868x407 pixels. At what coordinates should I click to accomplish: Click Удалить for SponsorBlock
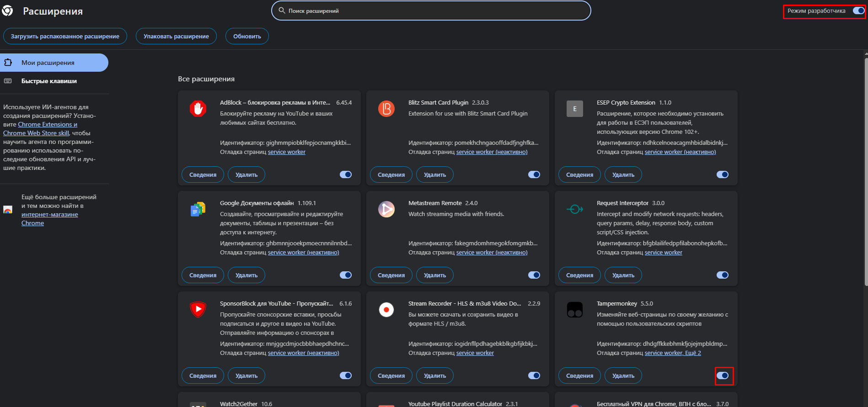point(246,375)
